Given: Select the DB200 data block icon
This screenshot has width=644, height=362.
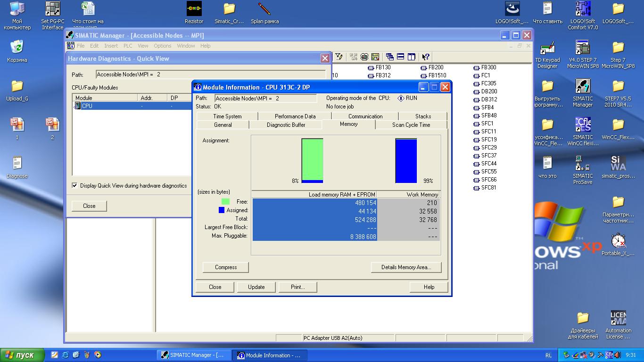Looking at the screenshot, I should [477, 91].
